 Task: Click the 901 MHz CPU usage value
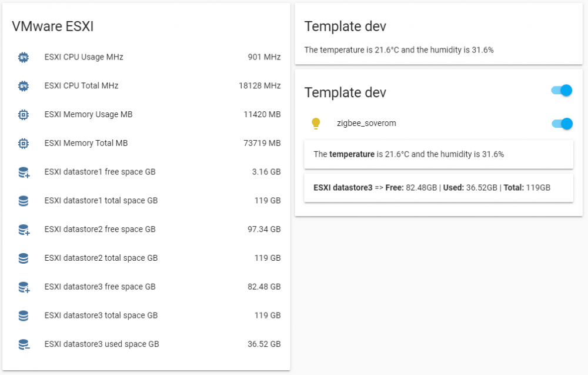[x=264, y=57]
